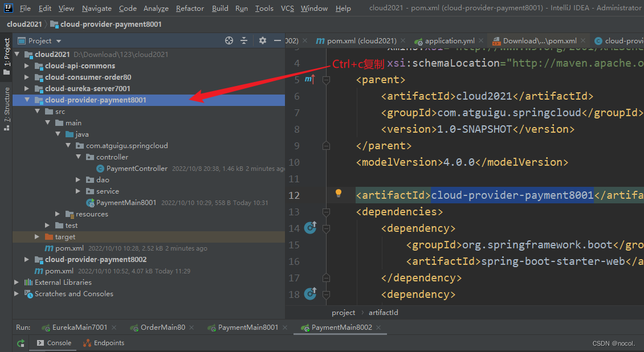Click cloud2021 breadcrumb in navigation bar
The width and height of the screenshot is (644, 352).
pyautogui.click(x=25, y=24)
